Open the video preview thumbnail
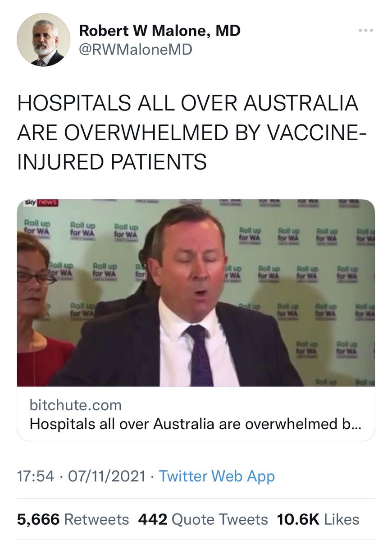Viewport: 392px width, 541px height. point(196,293)
